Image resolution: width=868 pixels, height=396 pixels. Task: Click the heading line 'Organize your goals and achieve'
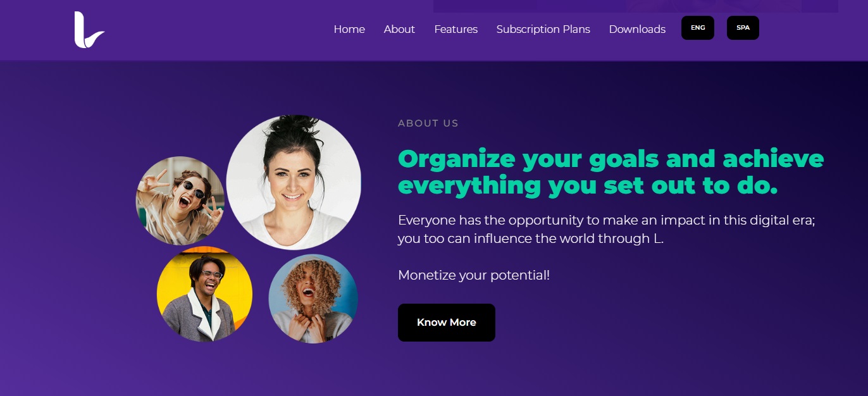point(611,158)
